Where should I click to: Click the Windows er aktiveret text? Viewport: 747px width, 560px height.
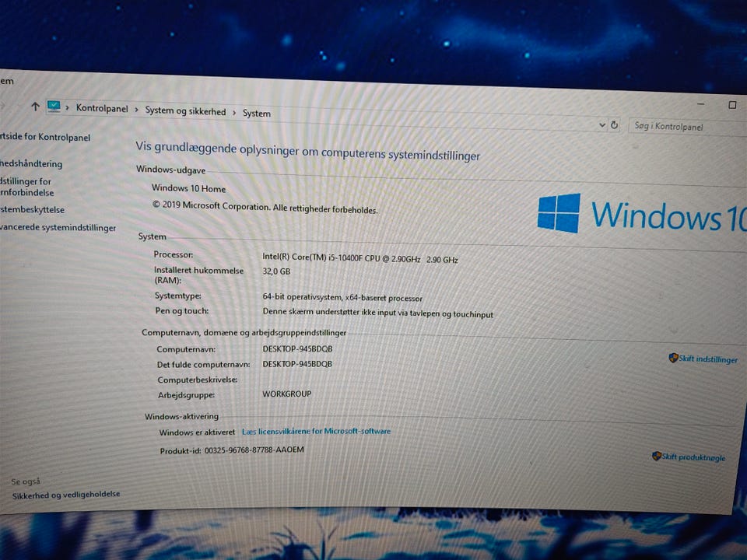pyautogui.click(x=197, y=432)
